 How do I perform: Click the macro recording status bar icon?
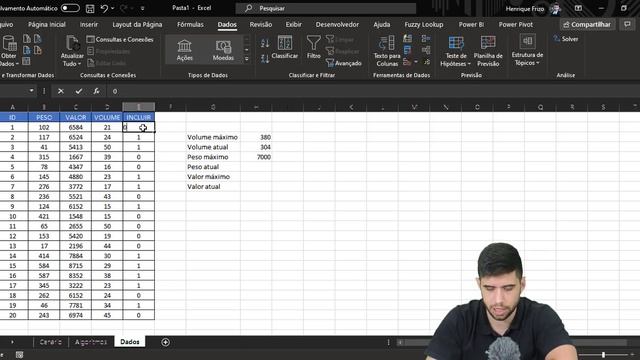click(x=19, y=355)
